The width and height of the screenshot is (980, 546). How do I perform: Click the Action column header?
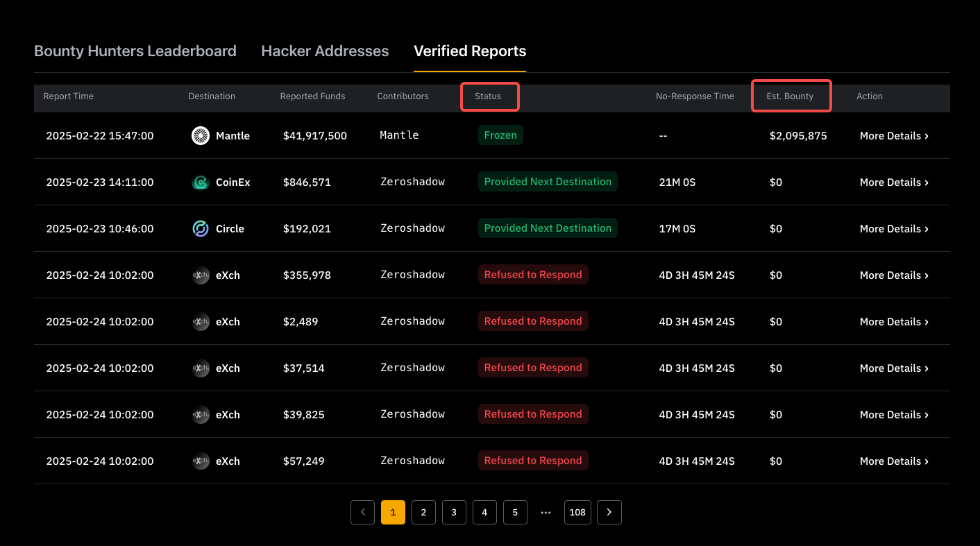click(870, 96)
